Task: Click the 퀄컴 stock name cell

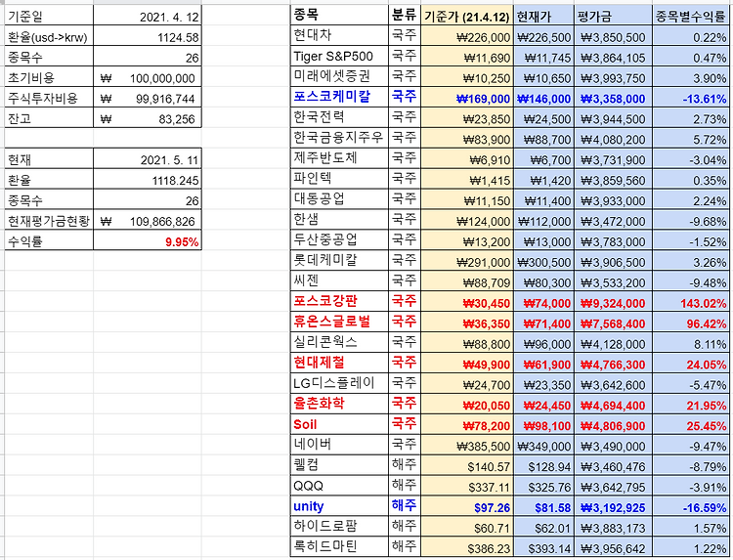Action: point(339,465)
